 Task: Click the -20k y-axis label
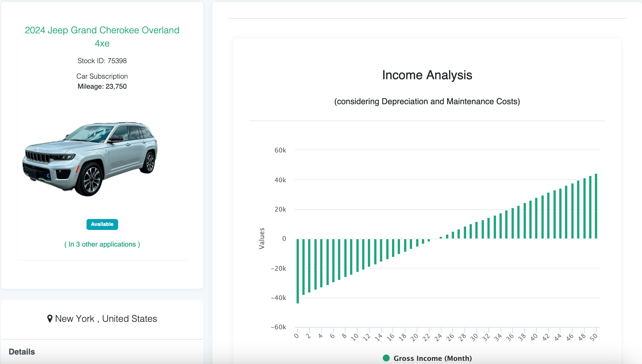point(278,268)
